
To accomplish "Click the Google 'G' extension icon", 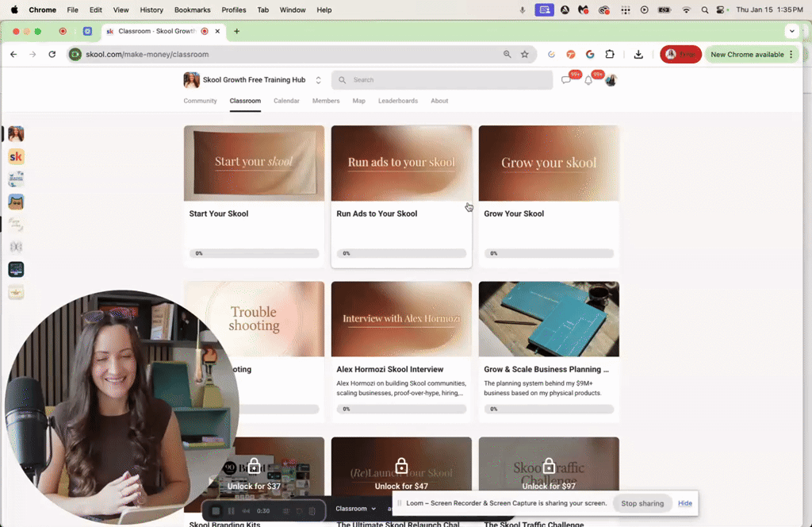I will pos(590,54).
